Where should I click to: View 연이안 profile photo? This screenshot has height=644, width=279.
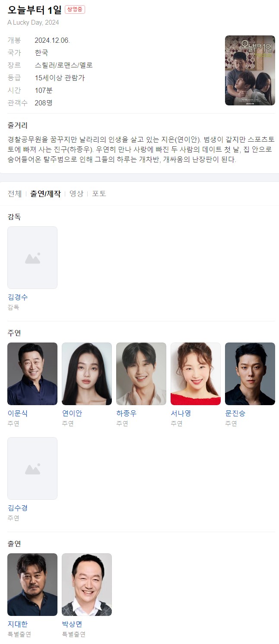[87, 374]
